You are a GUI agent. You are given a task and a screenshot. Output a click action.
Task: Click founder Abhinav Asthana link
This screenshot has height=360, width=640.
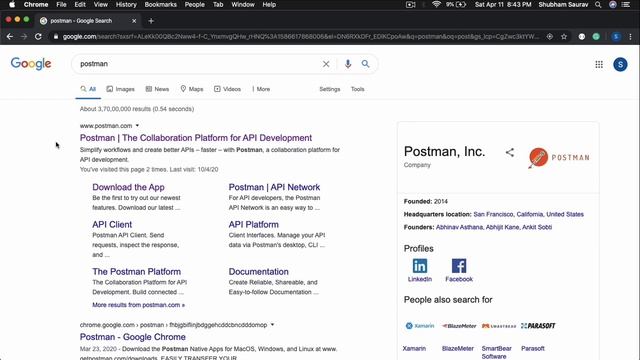click(x=459, y=227)
